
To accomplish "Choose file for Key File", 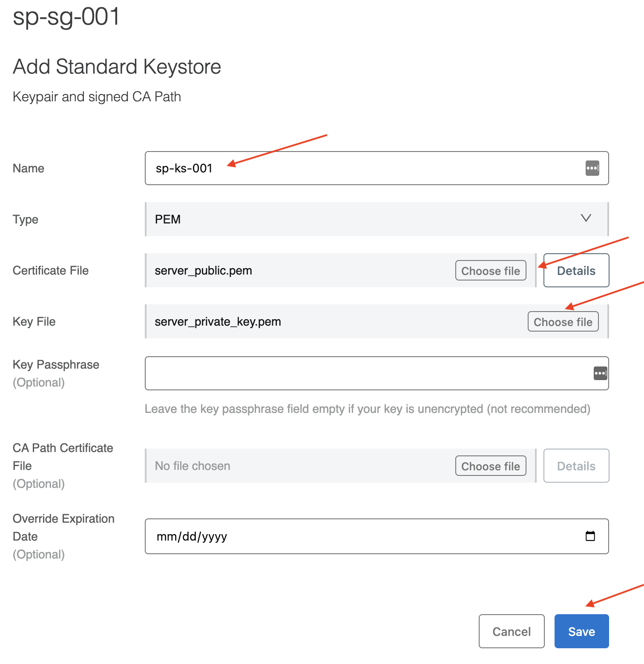I will click(563, 322).
